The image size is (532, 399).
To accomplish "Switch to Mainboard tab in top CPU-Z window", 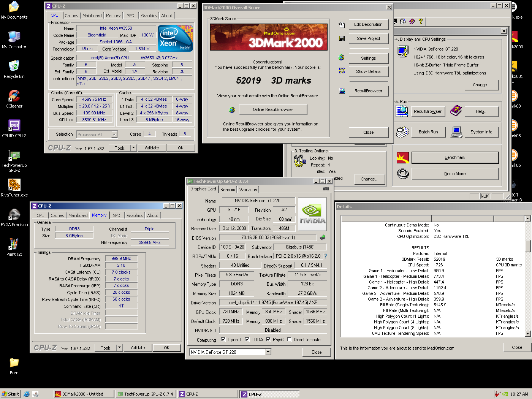I will [x=92, y=16].
